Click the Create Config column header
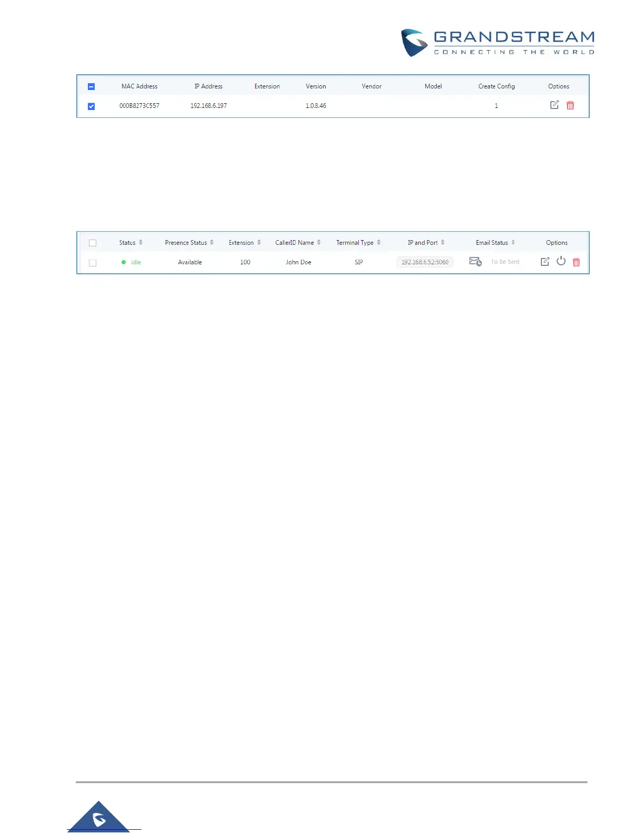This screenshot has height=834, width=644. click(497, 86)
